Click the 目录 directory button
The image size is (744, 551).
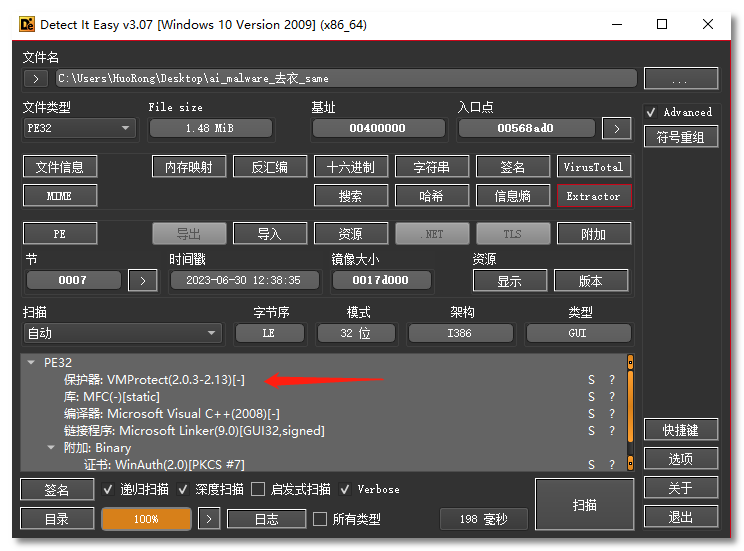tap(57, 519)
